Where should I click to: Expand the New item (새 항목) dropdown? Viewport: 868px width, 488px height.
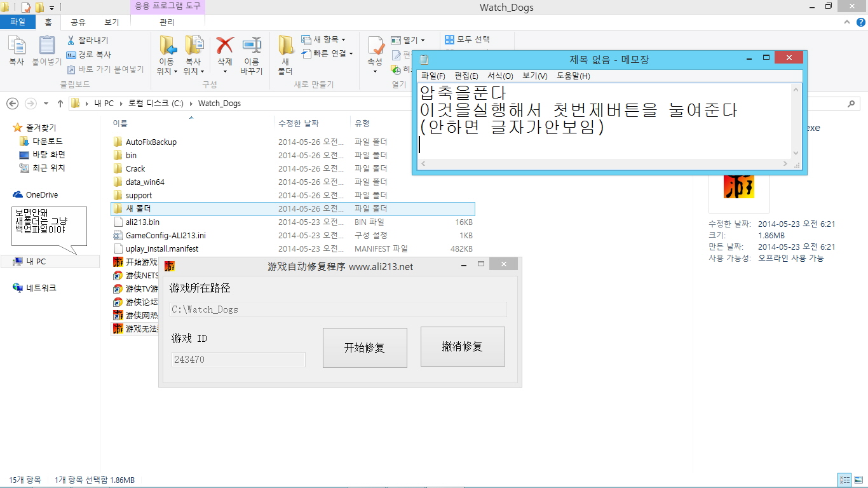(x=344, y=39)
